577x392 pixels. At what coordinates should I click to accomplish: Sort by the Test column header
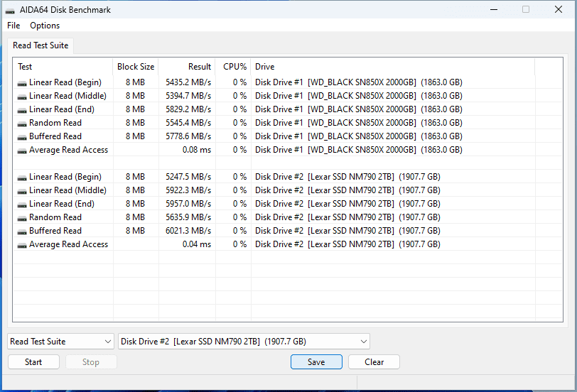coord(63,67)
